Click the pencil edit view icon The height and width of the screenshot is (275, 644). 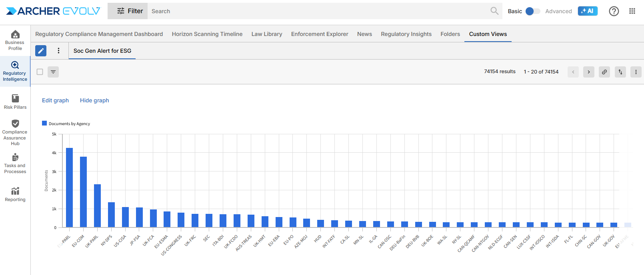(41, 51)
